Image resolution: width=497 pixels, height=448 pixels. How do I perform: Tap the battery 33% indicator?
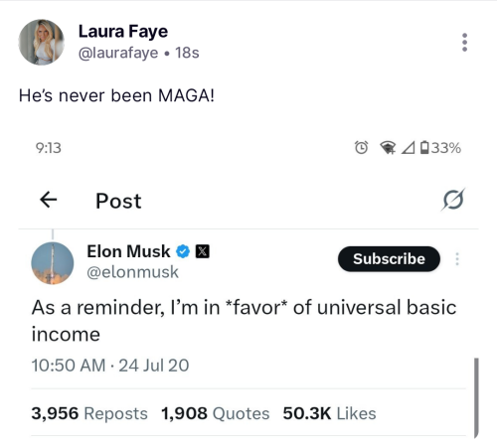[440, 148]
